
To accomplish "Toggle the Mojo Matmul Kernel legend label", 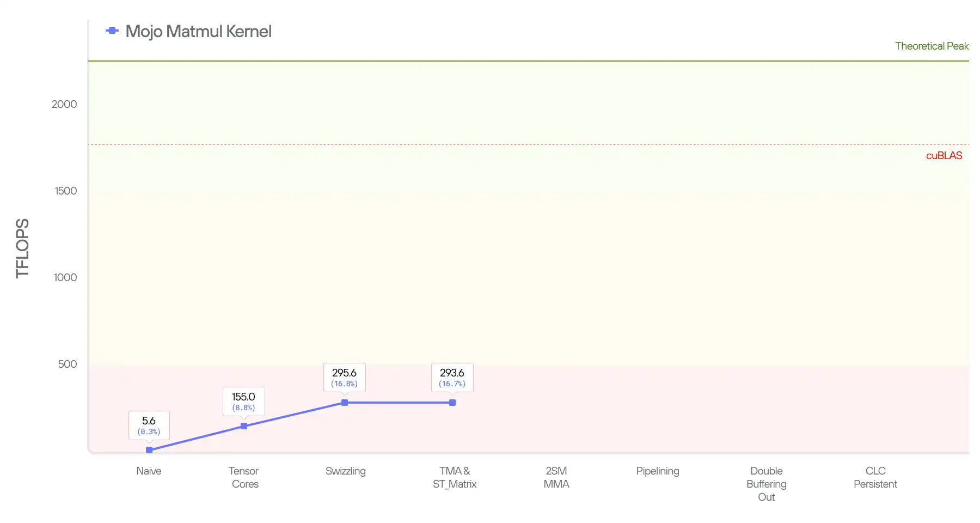I will pyautogui.click(x=198, y=32).
